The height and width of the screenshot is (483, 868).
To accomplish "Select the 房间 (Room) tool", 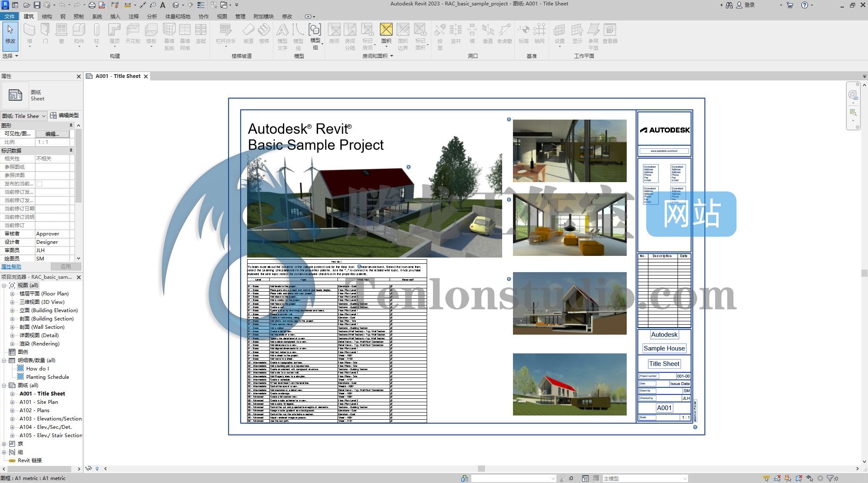I will pyautogui.click(x=334, y=34).
